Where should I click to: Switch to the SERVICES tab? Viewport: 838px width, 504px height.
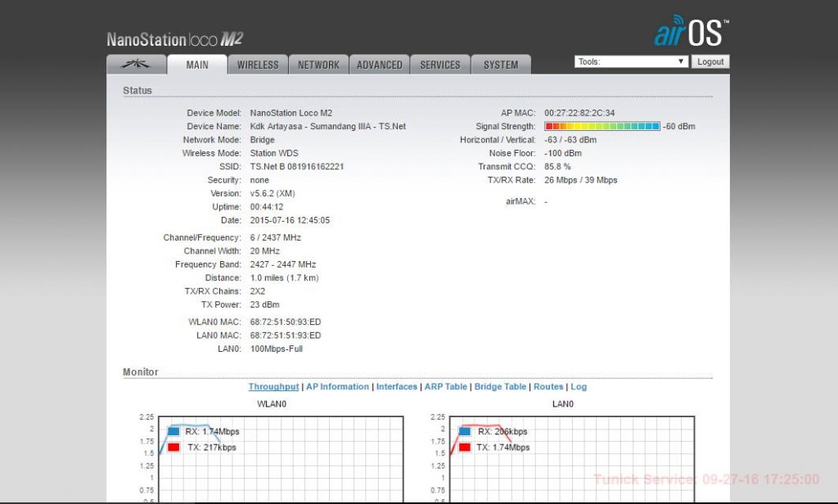click(439, 64)
